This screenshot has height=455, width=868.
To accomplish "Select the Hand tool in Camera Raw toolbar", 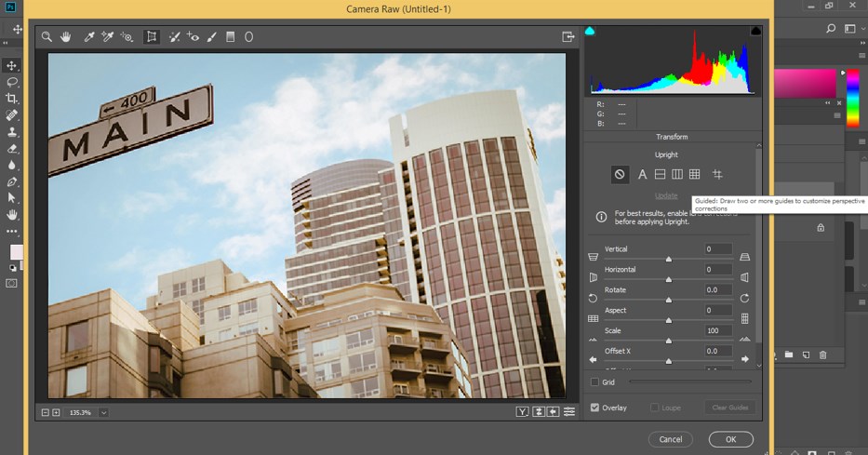I will (66, 37).
